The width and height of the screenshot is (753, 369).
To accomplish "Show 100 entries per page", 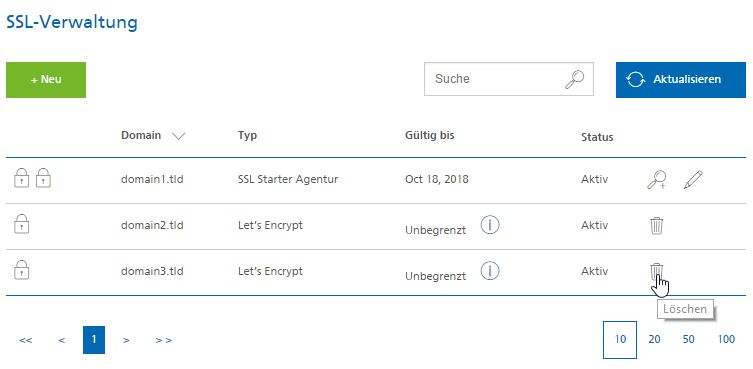I will point(726,340).
